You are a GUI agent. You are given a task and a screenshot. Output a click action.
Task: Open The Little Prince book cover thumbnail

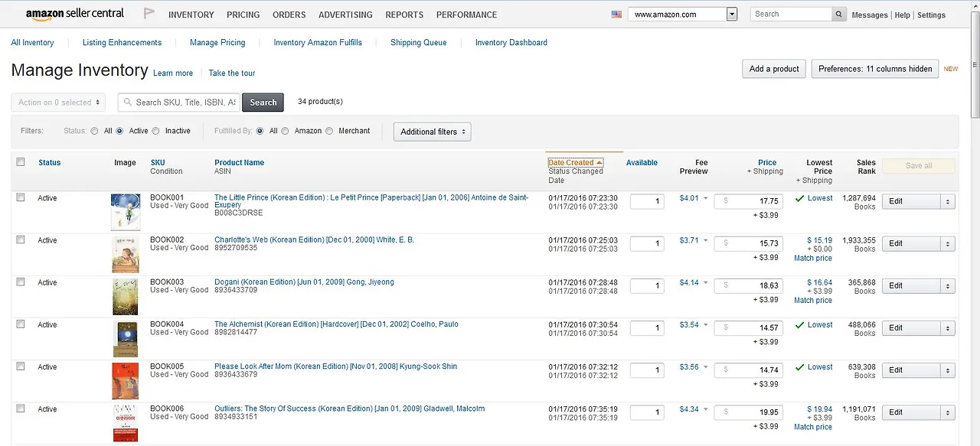point(126,212)
